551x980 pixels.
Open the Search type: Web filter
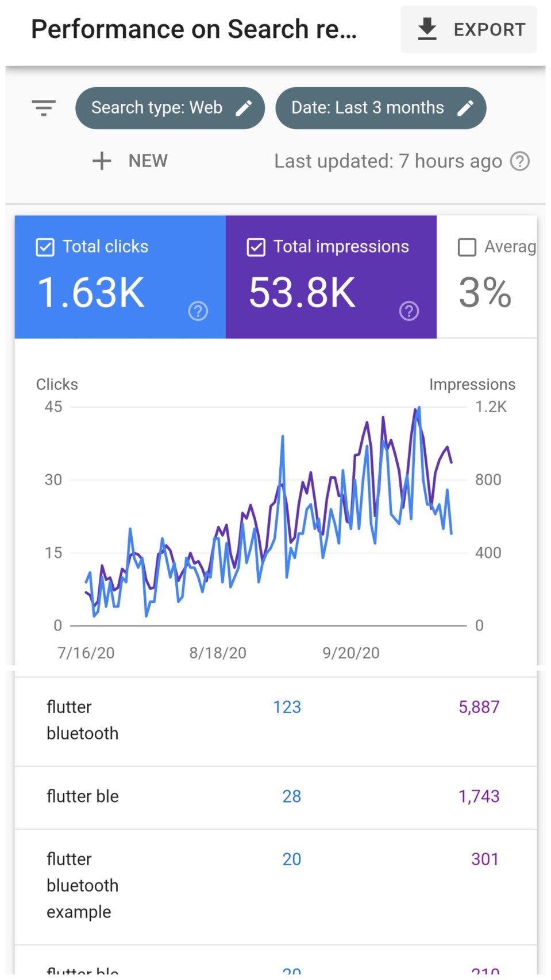coord(157,108)
